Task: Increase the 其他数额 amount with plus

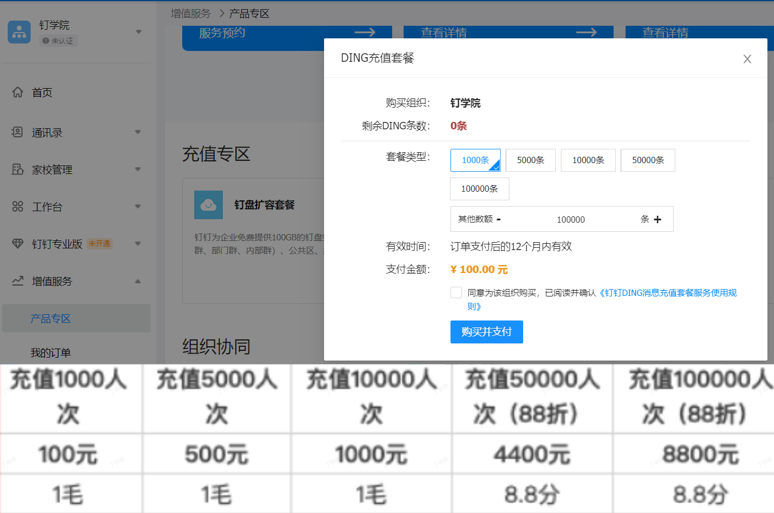Action: tap(658, 219)
